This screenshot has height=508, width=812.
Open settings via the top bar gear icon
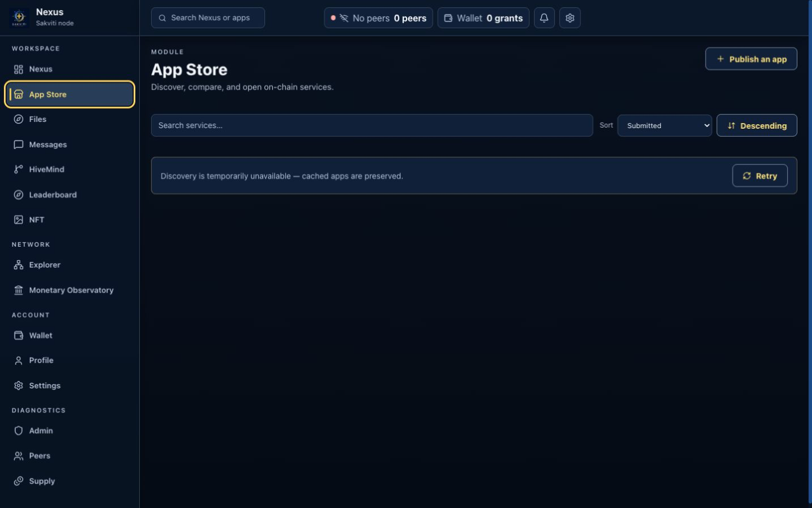570,18
